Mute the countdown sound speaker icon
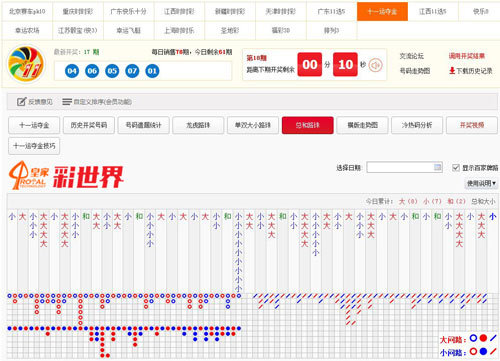Screen dimensions: 500x361 coord(376,65)
